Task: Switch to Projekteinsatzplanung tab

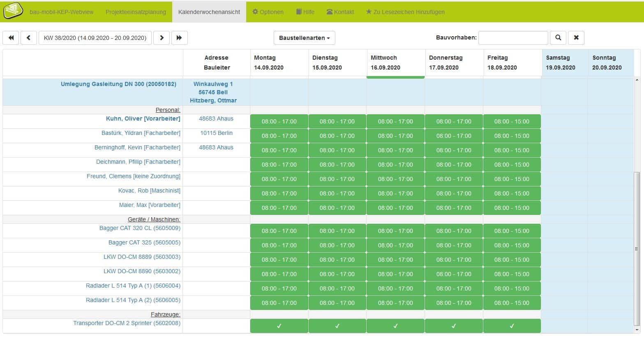Action: [136, 12]
